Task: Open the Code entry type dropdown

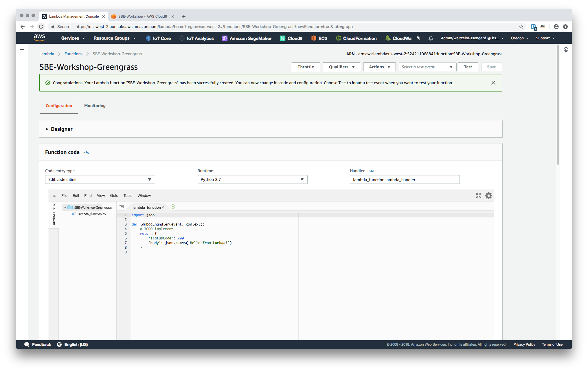Action: (100, 179)
